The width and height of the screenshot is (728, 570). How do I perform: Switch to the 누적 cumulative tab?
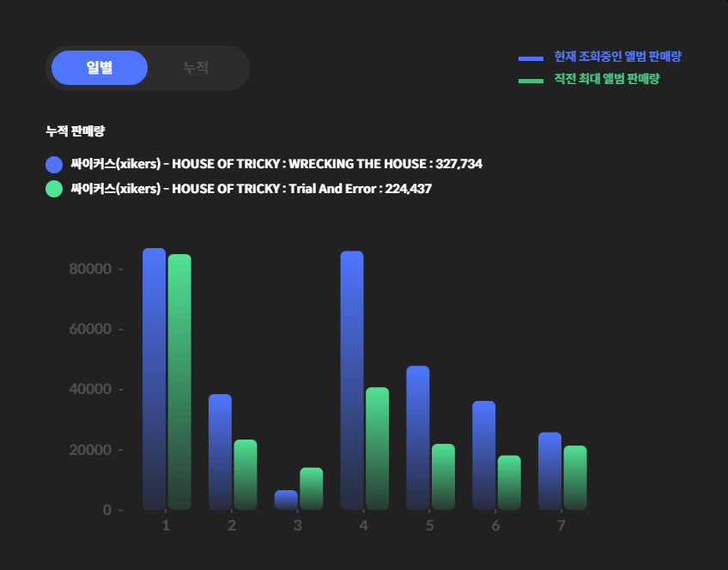tap(196, 68)
